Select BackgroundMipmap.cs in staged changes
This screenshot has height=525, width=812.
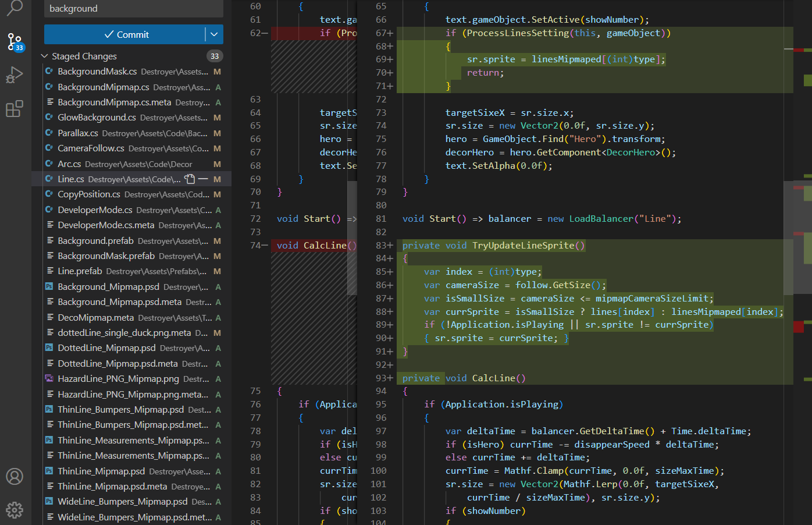point(131,87)
